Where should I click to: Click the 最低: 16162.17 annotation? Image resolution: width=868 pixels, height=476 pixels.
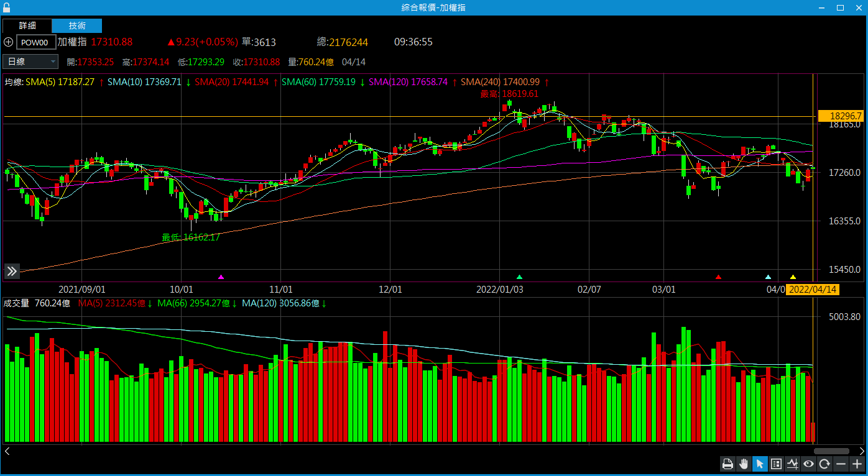191,237
